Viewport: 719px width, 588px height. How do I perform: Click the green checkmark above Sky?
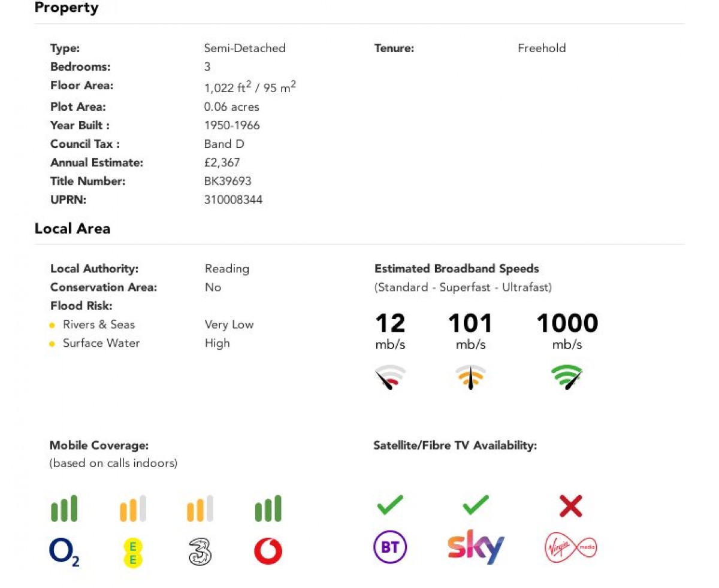point(476,505)
